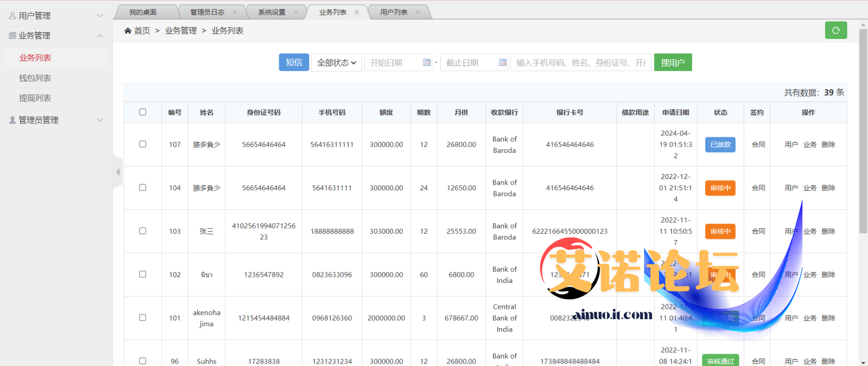Collapse sidebar with the left arrow handle
The width and height of the screenshot is (868, 366).
118,172
